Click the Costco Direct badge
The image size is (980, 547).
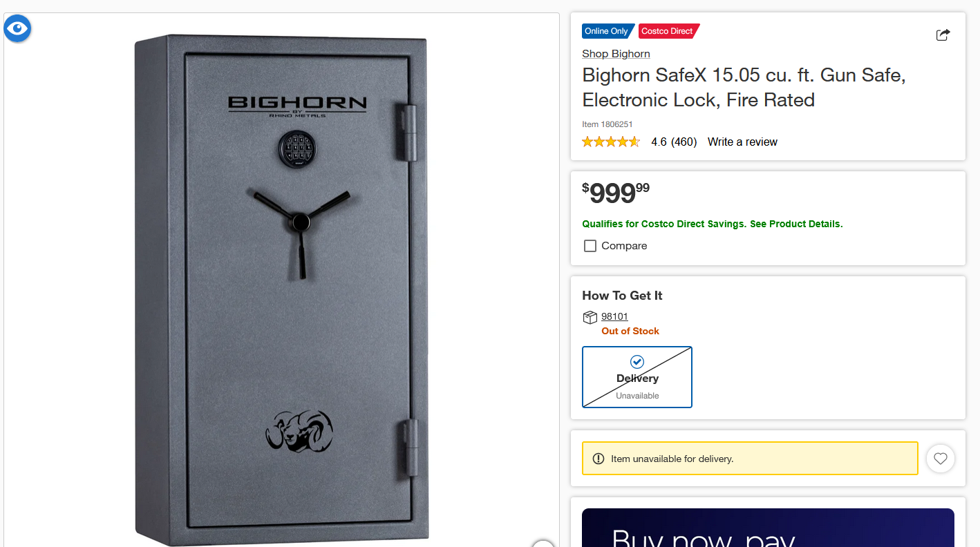(x=668, y=31)
